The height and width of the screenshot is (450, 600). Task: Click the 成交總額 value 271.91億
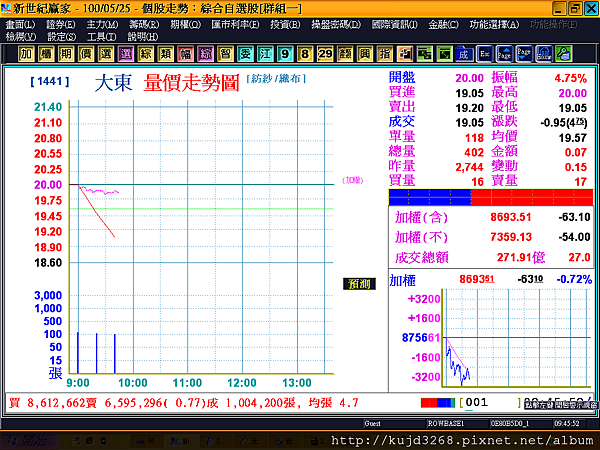pyautogui.click(x=521, y=257)
